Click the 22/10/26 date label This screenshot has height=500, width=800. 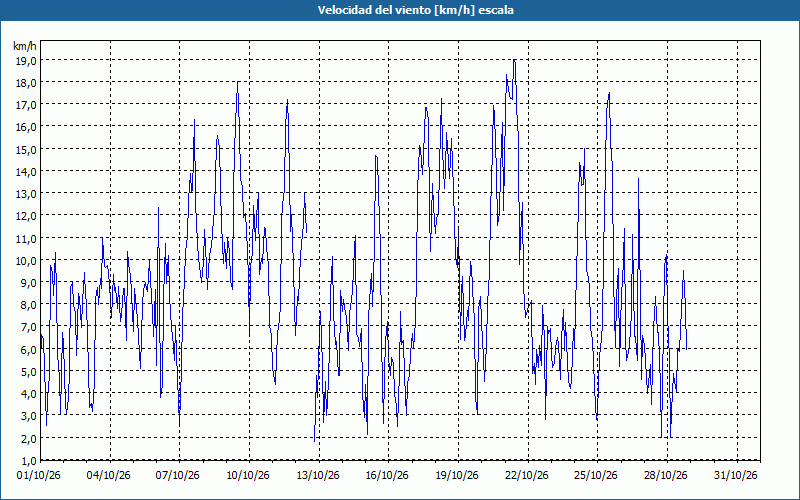[x=527, y=476]
